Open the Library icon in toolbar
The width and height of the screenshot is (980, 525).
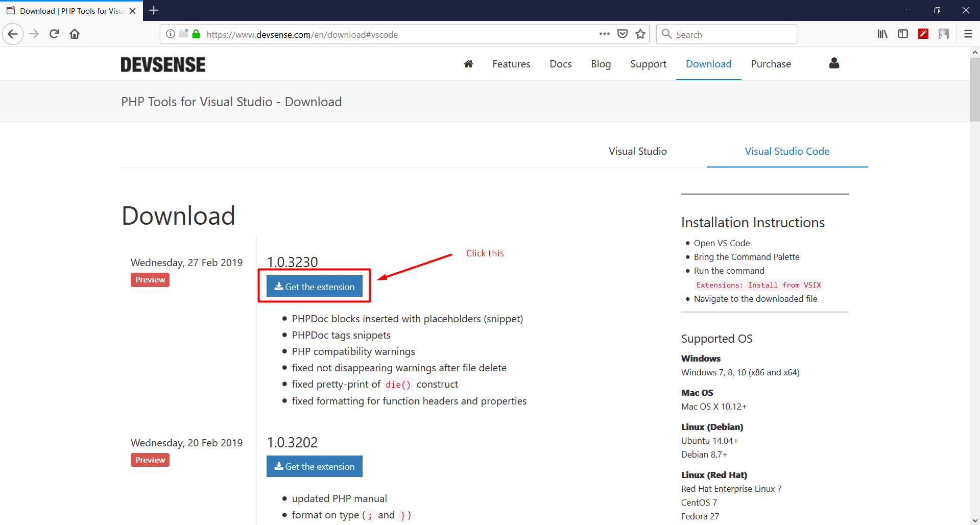click(x=882, y=34)
